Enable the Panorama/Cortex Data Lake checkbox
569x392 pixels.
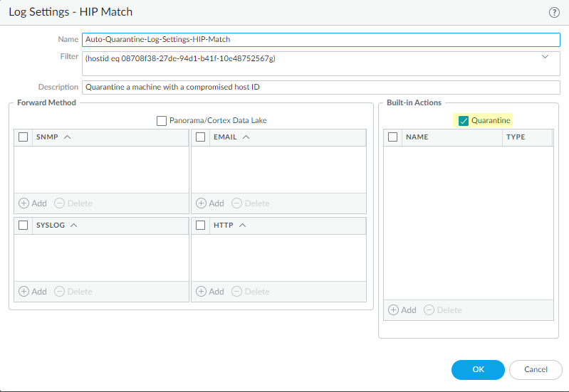(162, 121)
